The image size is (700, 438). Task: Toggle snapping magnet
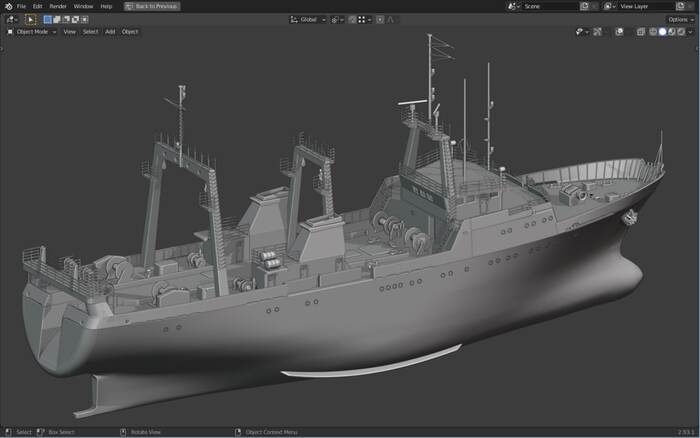pos(353,19)
